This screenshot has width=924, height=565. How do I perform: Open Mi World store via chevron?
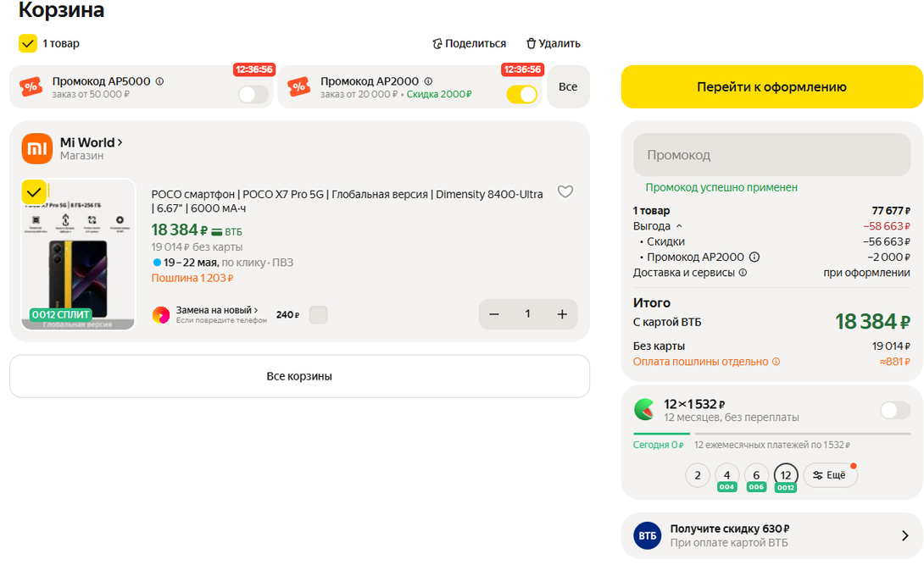tap(120, 142)
